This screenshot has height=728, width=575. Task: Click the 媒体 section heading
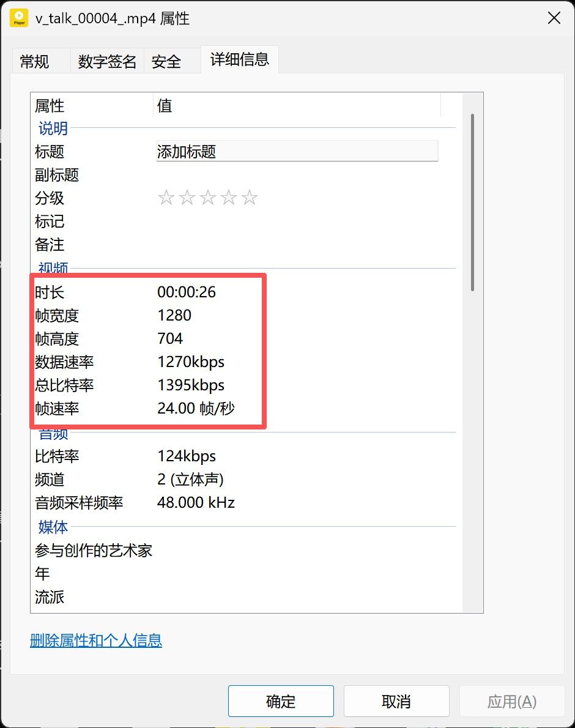coord(53,527)
